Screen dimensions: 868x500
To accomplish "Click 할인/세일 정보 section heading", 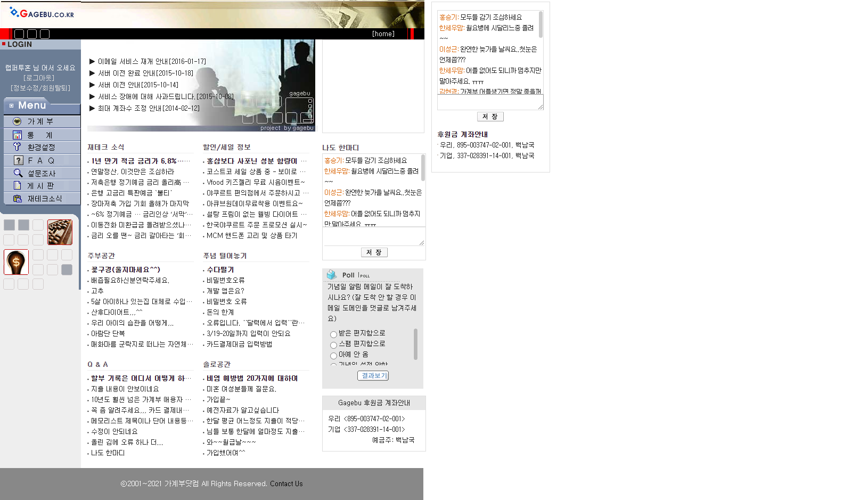I will coord(227,147).
